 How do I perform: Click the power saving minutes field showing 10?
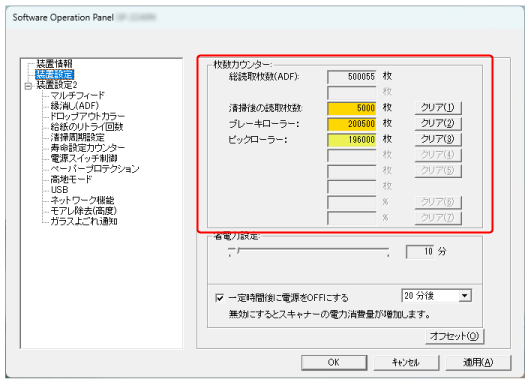[420, 252]
